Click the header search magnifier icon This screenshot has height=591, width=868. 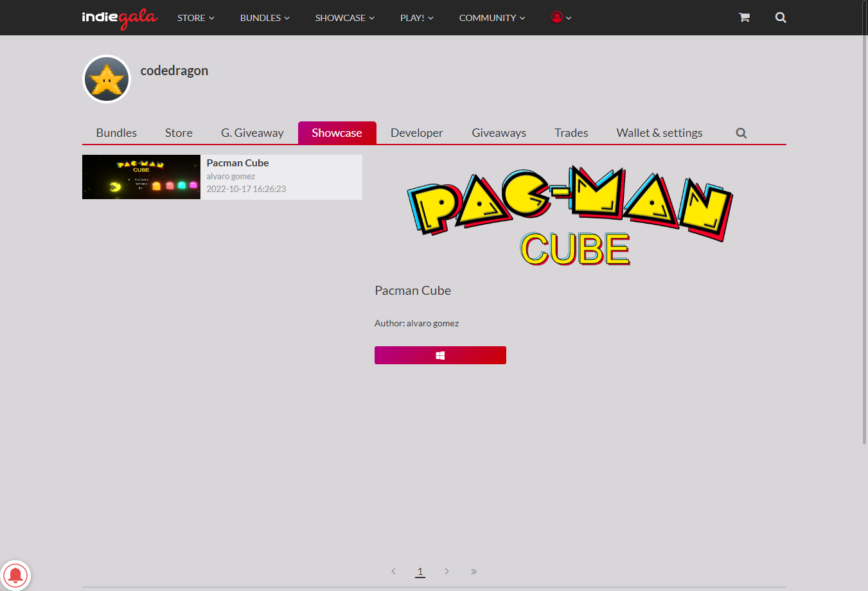781,17
